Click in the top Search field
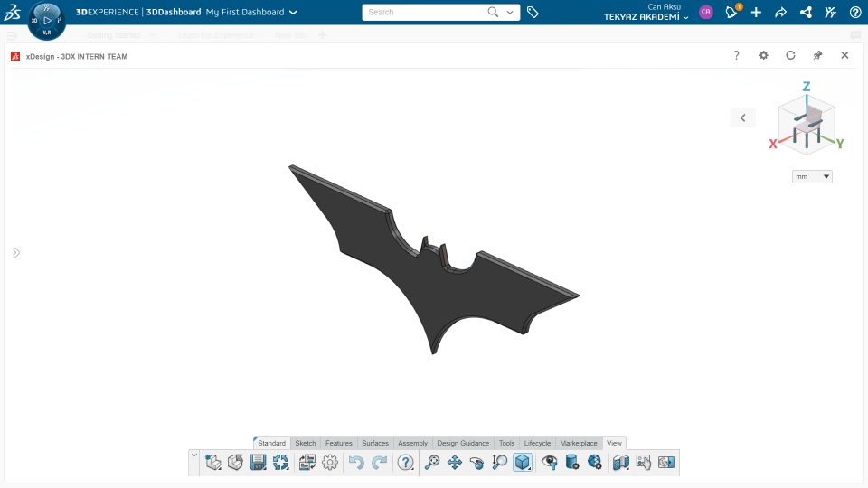The image size is (868, 488). point(423,12)
